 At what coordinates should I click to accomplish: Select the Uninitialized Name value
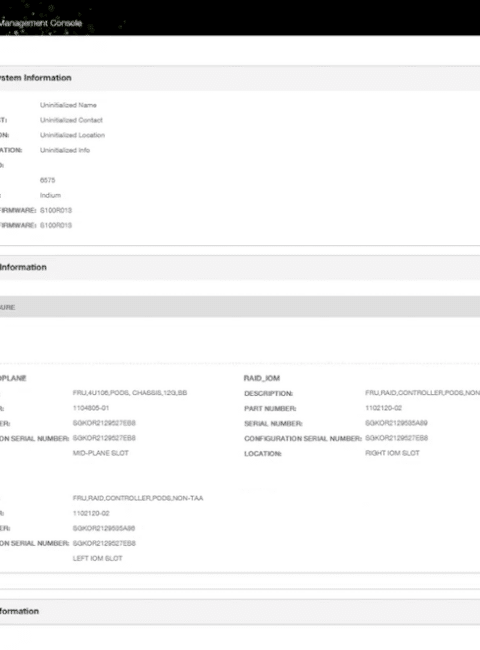click(x=68, y=105)
